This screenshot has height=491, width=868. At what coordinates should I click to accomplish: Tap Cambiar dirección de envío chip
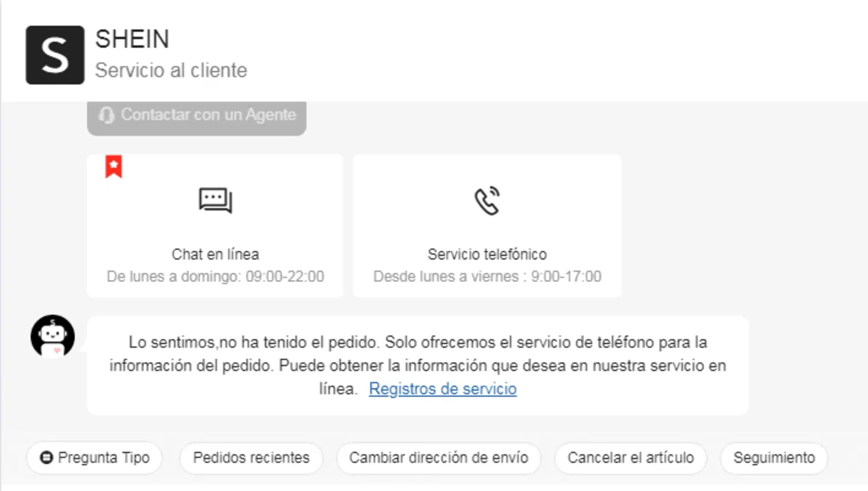439,458
